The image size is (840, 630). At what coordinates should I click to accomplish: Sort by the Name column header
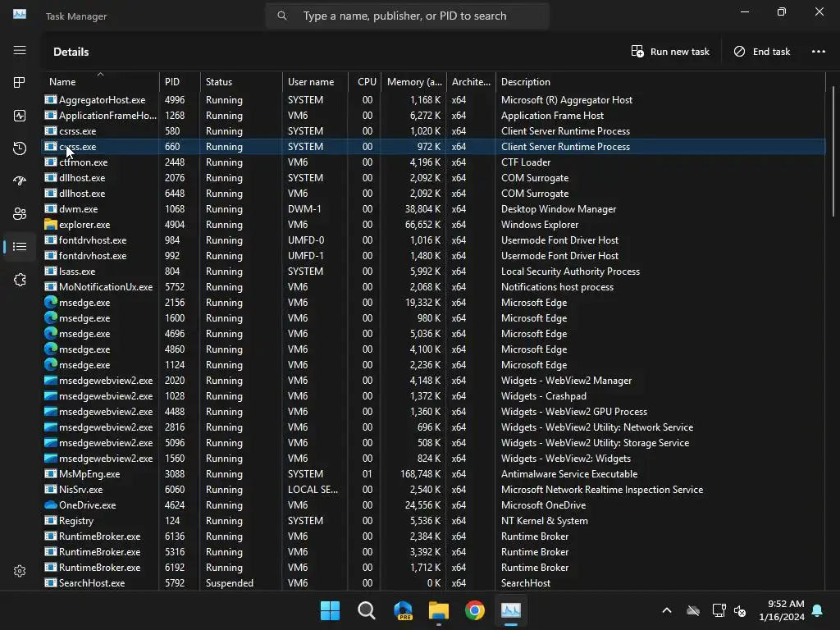coord(100,81)
